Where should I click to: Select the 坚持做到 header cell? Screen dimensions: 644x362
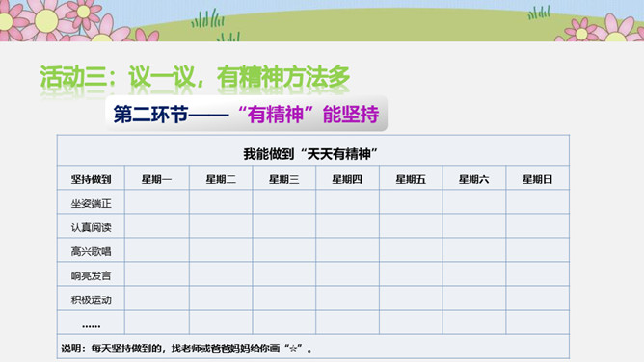[x=91, y=179]
